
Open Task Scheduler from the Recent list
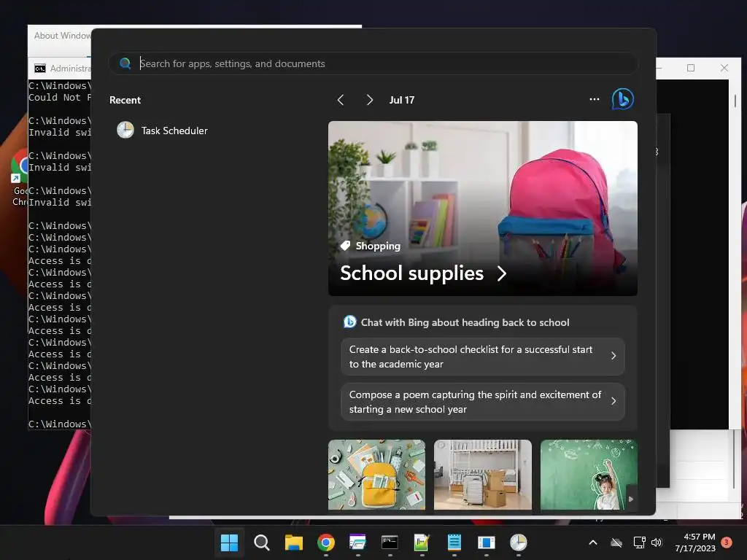[163, 131]
